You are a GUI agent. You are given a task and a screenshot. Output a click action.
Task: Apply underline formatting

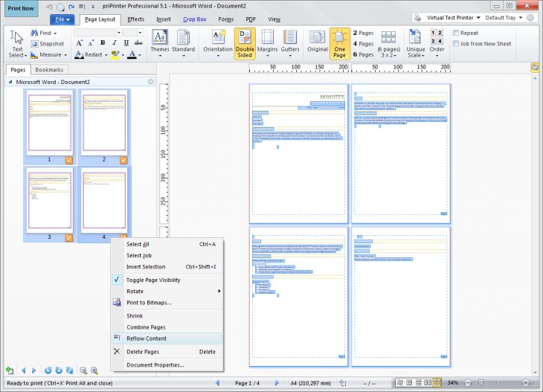[x=126, y=43]
